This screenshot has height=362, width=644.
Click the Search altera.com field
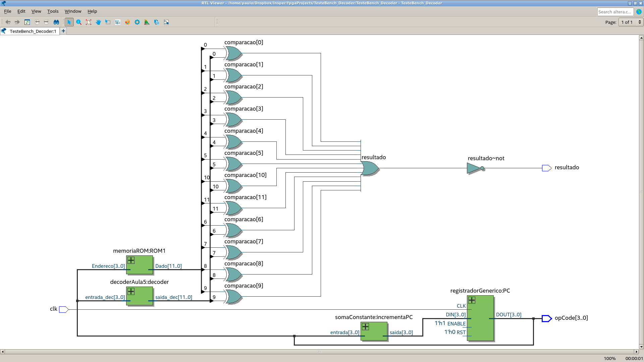coord(615,12)
